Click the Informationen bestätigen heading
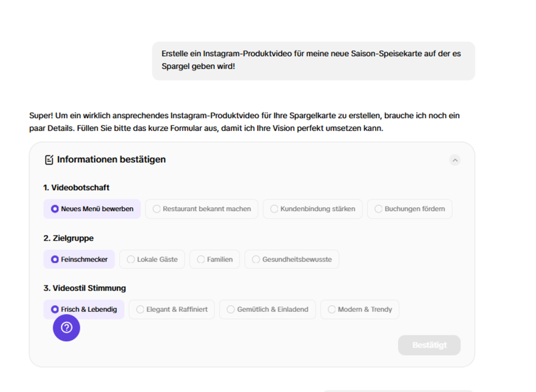The width and height of the screenshot is (536, 392). pos(111,160)
